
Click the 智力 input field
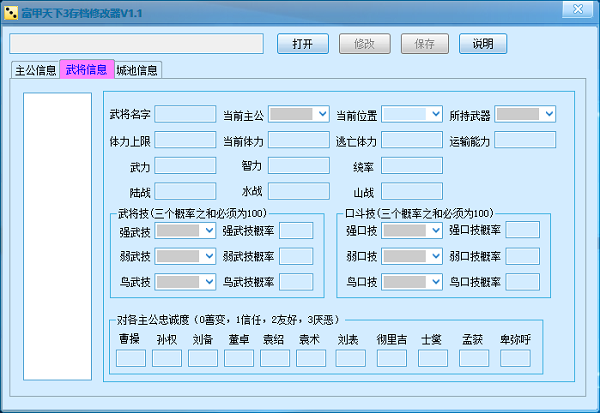pyautogui.click(x=299, y=165)
